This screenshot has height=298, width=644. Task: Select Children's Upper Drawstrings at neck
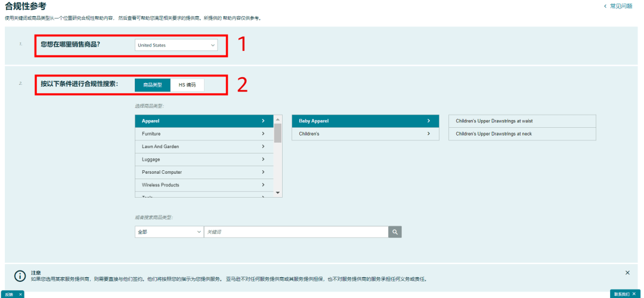point(522,134)
